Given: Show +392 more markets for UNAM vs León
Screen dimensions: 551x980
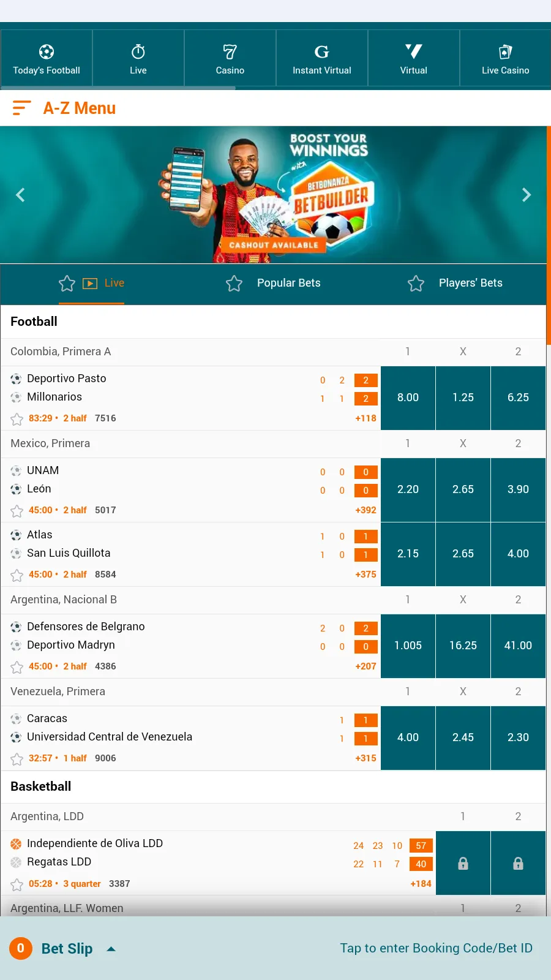Looking at the screenshot, I should pyautogui.click(x=365, y=510).
